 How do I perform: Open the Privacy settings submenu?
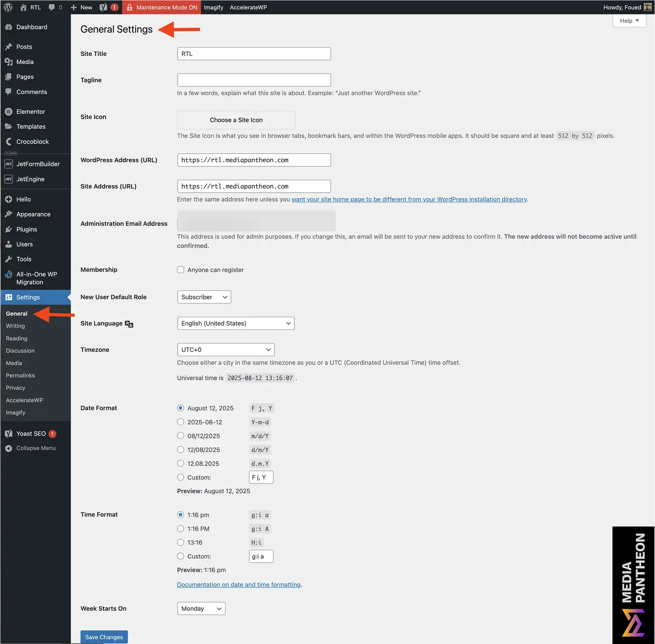point(15,388)
